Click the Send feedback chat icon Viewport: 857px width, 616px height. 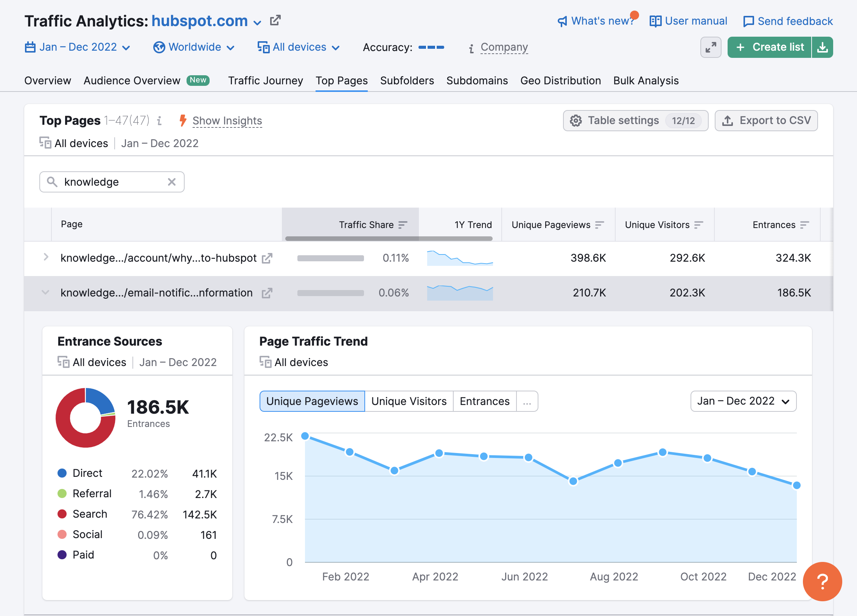tap(750, 21)
